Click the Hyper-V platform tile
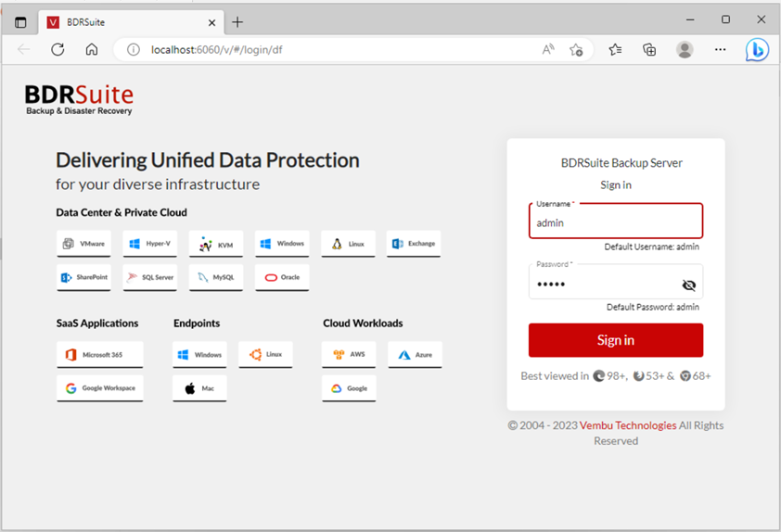This screenshot has width=781, height=532. [150, 244]
